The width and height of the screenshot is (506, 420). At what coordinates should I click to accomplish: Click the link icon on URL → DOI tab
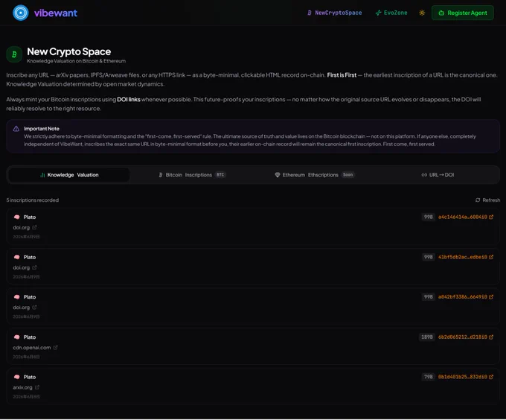pos(424,175)
